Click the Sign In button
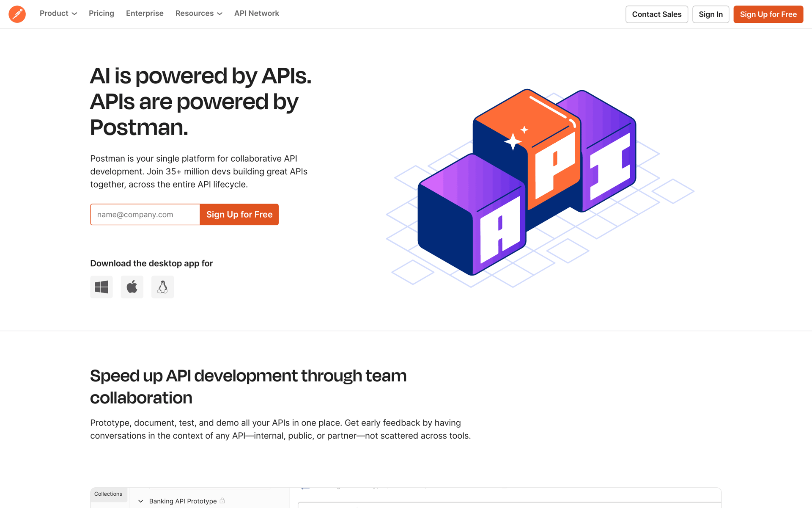 pos(710,14)
